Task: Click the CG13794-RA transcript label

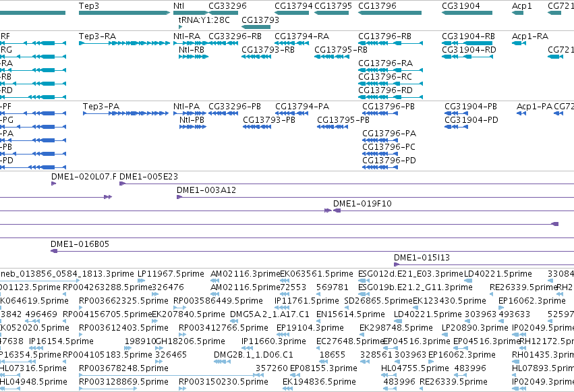Action: (x=302, y=36)
